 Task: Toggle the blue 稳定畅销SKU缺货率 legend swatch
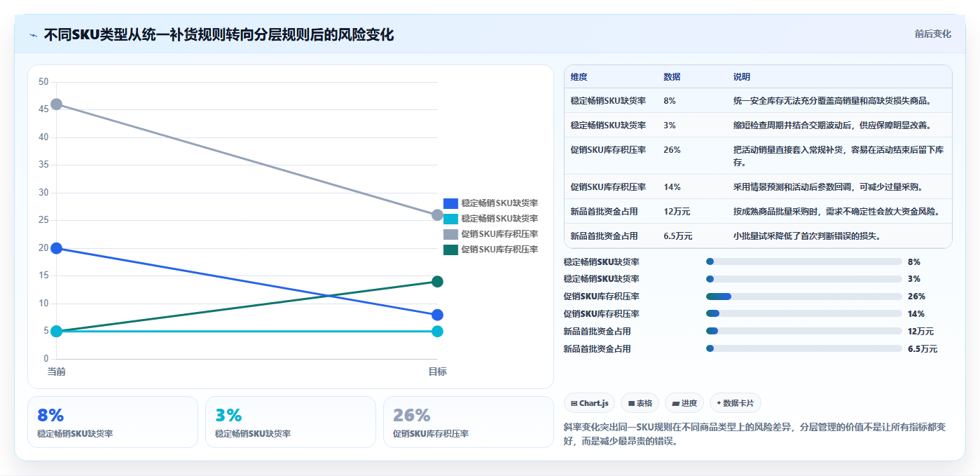[450, 203]
